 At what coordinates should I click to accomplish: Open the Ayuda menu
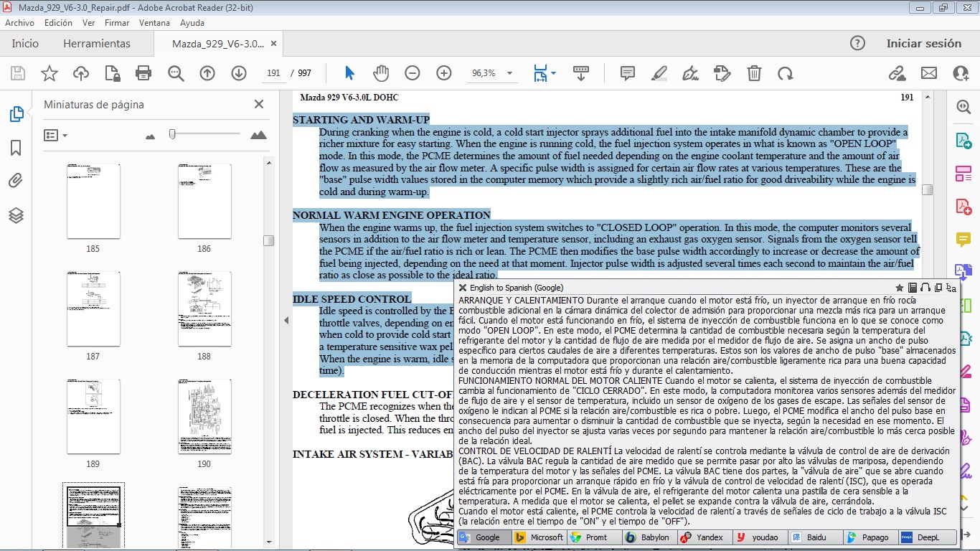tap(192, 23)
